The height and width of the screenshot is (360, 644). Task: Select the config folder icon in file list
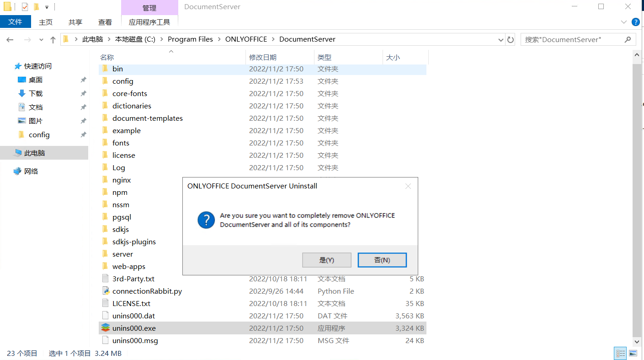(x=105, y=81)
